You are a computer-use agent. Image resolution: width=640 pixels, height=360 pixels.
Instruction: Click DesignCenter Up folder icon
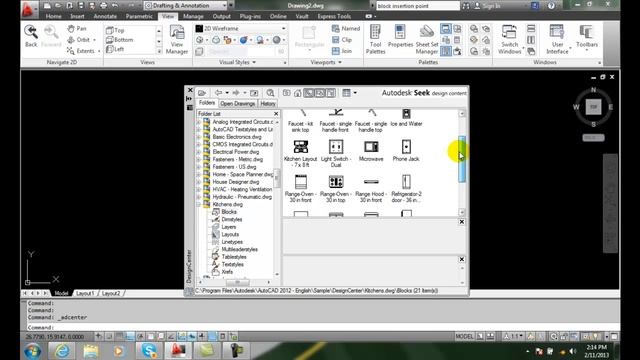[x=254, y=93]
